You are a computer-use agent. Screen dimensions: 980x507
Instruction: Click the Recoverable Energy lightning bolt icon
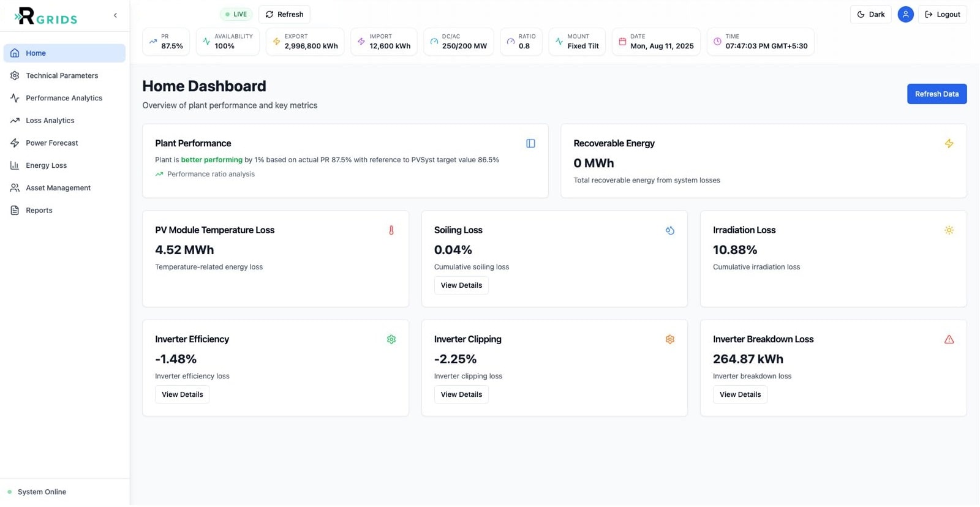click(x=949, y=143)
